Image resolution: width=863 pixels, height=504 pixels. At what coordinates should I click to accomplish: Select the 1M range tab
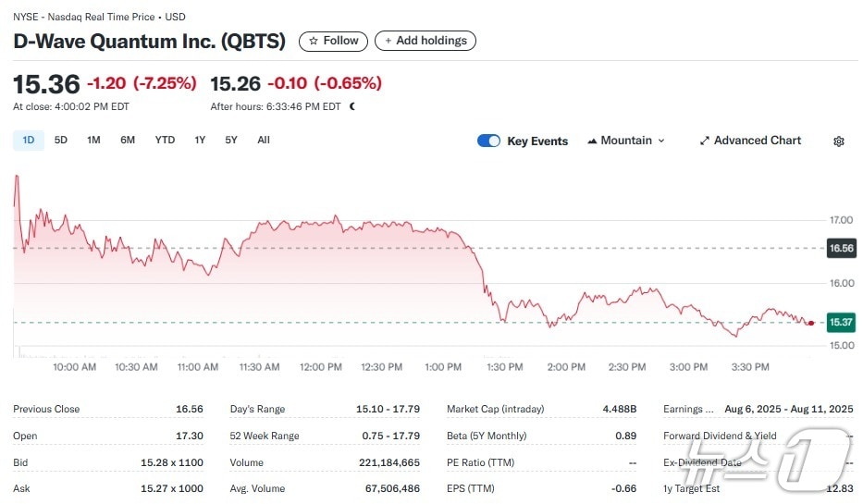click(x=93, y=140)
